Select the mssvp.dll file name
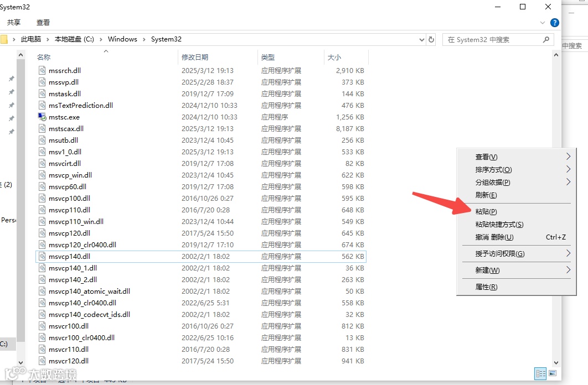Viewport: 588px width, 385px height. pyautogui.click(x=64, y=82)
